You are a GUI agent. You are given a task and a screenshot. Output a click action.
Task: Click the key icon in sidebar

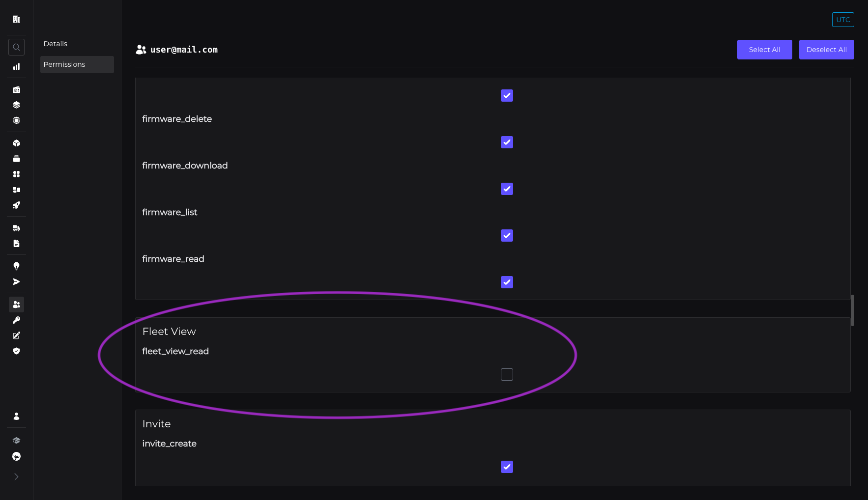[16, 320]
